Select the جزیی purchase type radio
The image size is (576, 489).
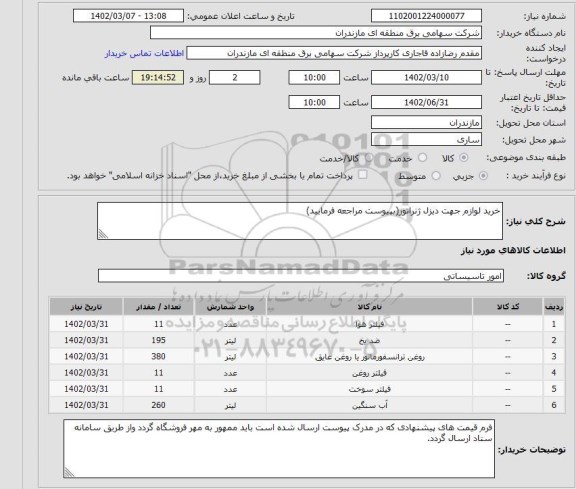483,176
